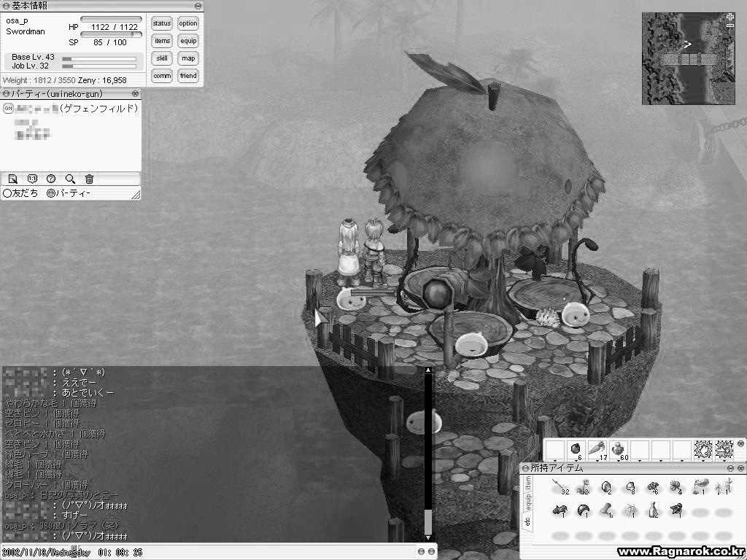Toggle the ON status of the party member

coord(8,109)
